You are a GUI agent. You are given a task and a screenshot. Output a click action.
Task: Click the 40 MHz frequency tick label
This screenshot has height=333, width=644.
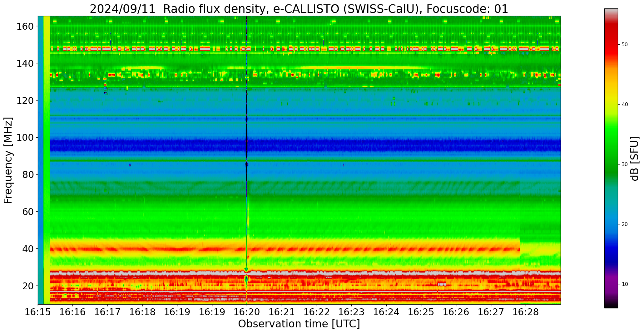tap(28, 249)
